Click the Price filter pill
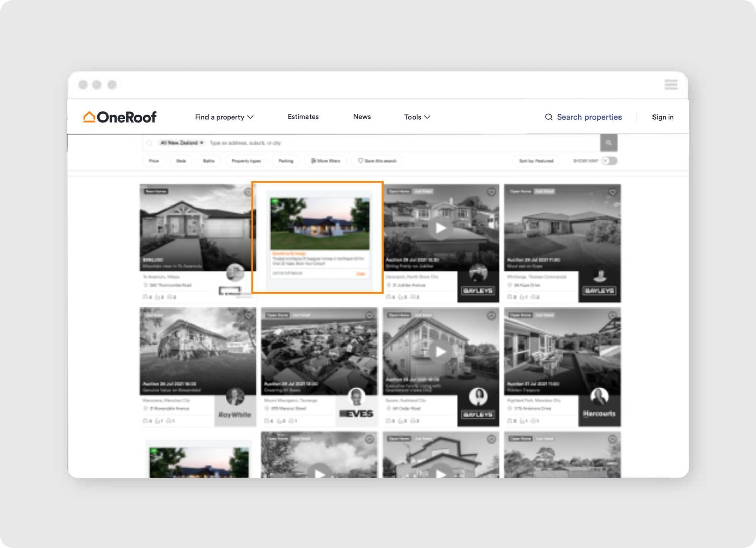The width and height of the screenshot is (756, 548). pos(154,161)
